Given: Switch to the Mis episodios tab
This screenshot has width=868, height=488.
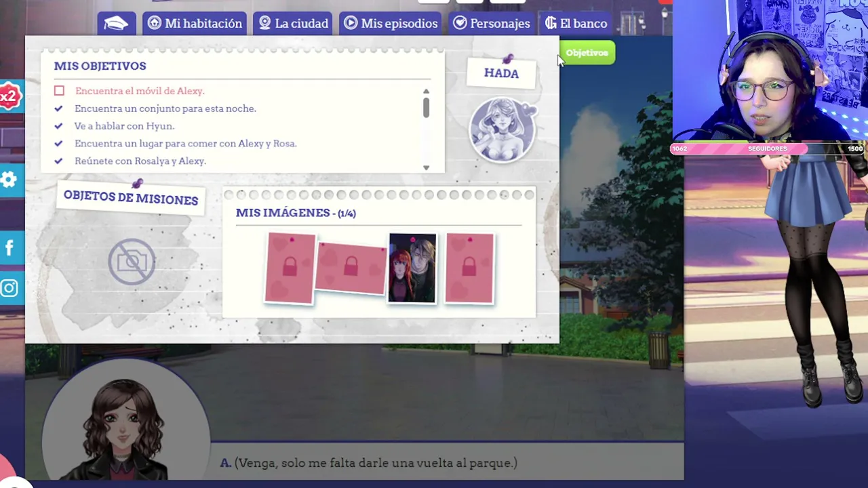Looking at the screenshot, I should pos(391,23).
